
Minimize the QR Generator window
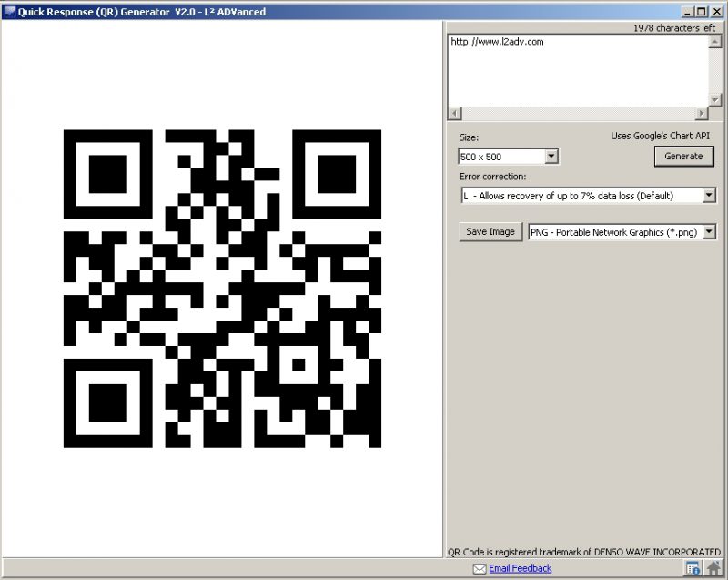[x=687, y=12]
